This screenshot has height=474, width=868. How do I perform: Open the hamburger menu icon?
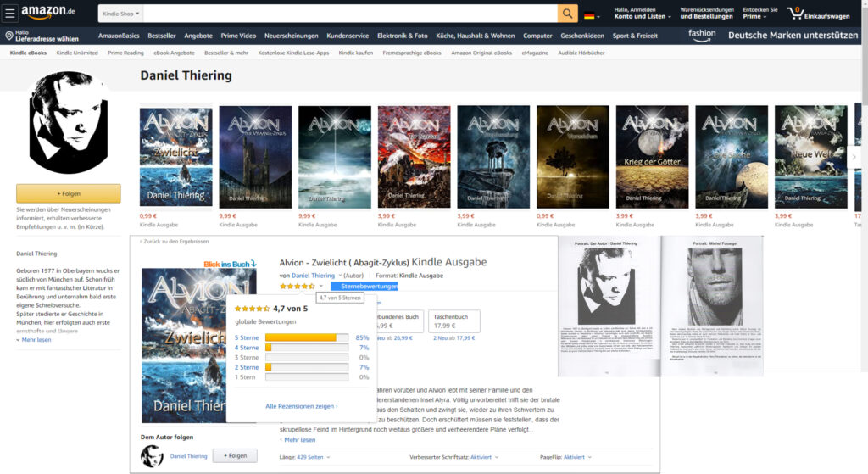click(10, 14)
